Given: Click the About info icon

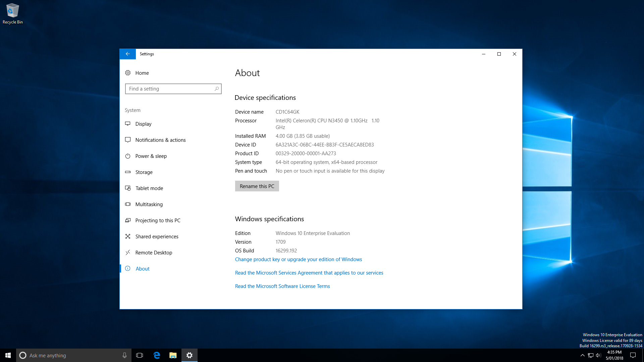Looking at the screenshot, I should 128,268.
